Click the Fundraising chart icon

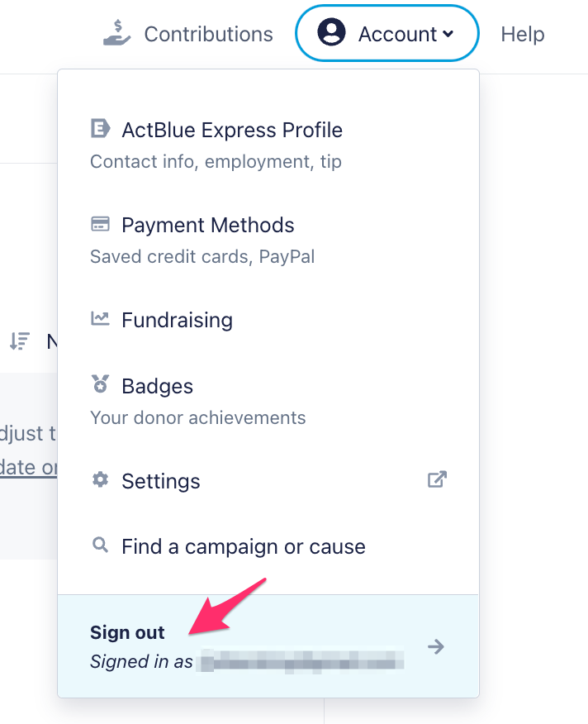(x=100, y=319)
